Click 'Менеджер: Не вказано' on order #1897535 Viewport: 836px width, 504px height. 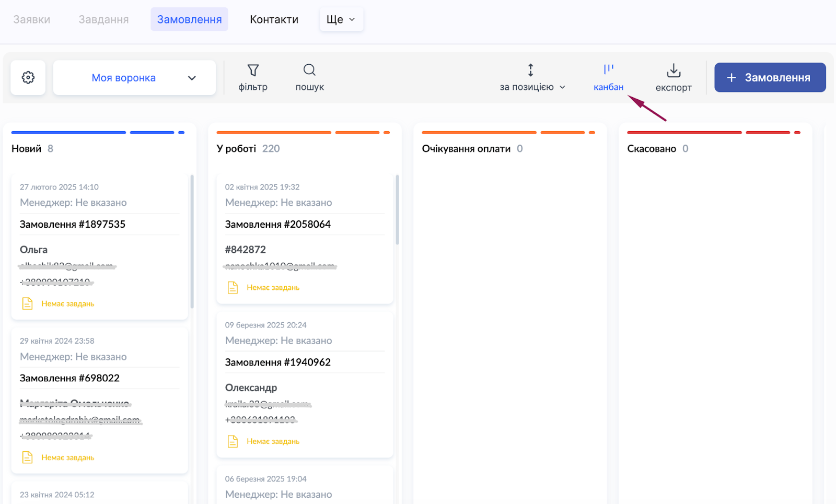(73, 203)
